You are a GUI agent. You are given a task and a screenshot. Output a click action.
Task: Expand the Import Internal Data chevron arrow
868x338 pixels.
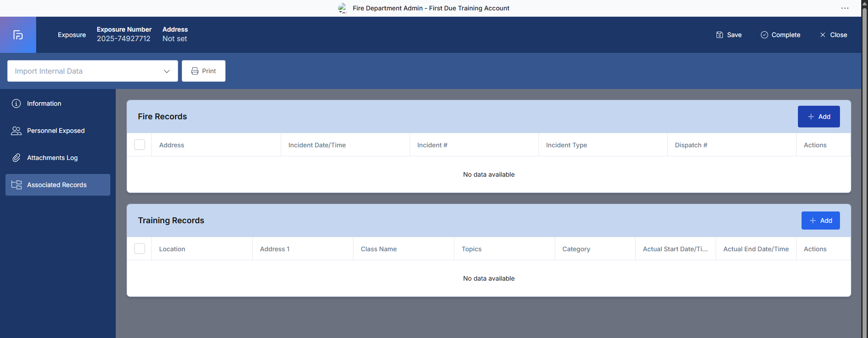tap(167, 71)
